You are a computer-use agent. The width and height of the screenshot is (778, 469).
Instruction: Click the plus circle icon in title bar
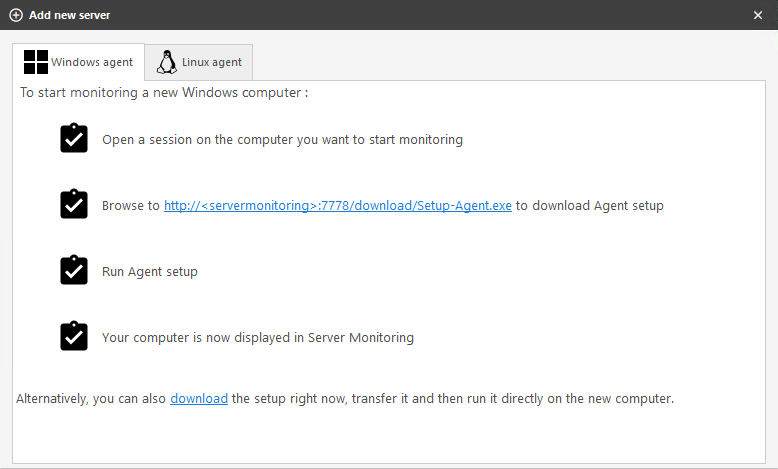16,15
